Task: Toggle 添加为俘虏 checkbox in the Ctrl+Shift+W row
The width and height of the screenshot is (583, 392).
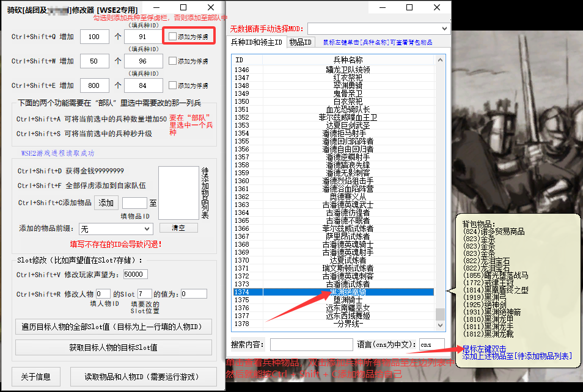Action: point(174,61)
